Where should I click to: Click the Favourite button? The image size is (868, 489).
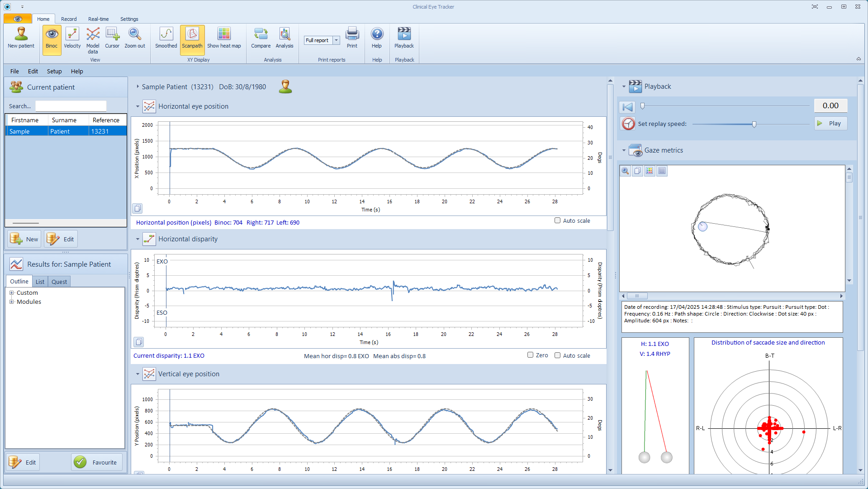pyautogui.click(x=97, y=462)
